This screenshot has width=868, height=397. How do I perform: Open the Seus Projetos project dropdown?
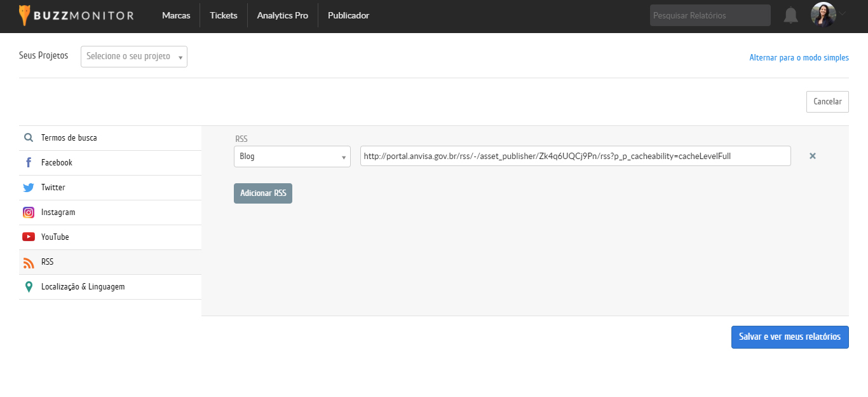[134, 57]
